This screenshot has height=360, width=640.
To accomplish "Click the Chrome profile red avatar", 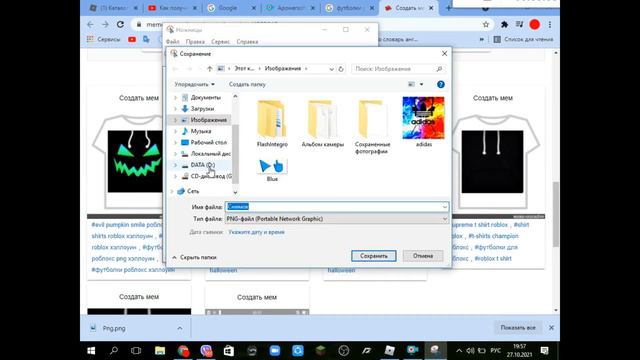I will pyautogui.click(x=535, y=24).
